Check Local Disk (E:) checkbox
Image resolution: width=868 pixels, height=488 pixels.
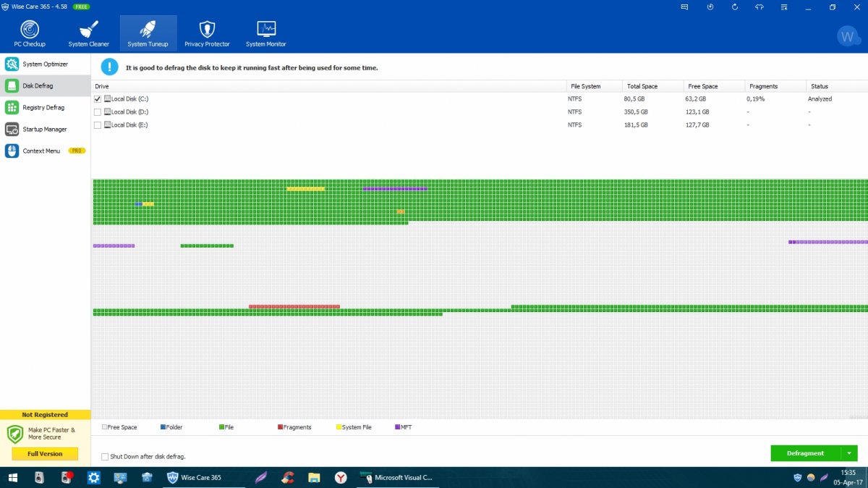click(98, 125)
